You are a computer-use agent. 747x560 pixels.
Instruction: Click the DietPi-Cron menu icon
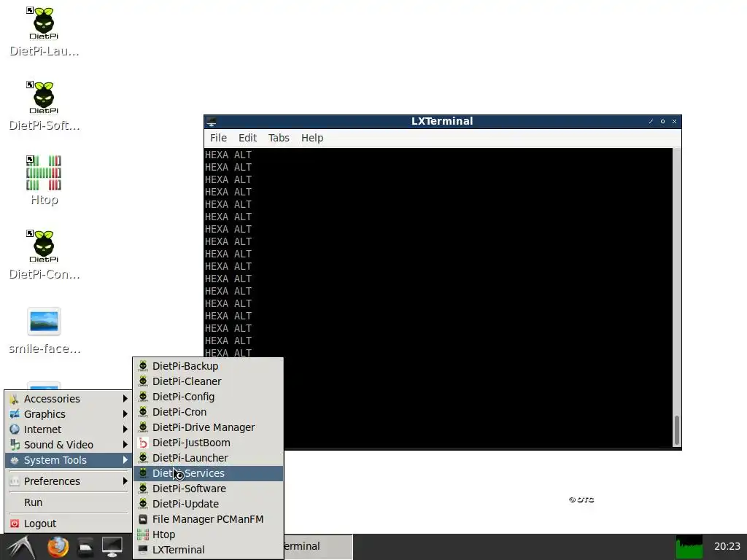pyautogui.click(x=143, y=411)
